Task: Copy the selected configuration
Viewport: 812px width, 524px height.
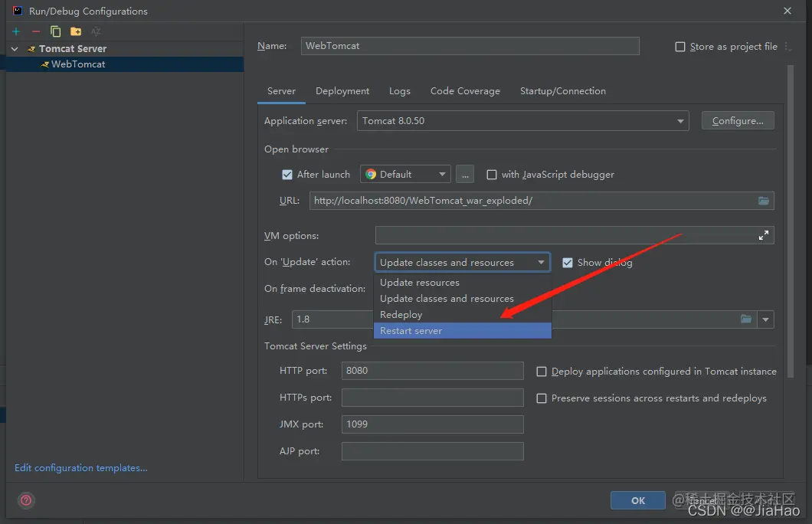Action: [x=55, y=31]
